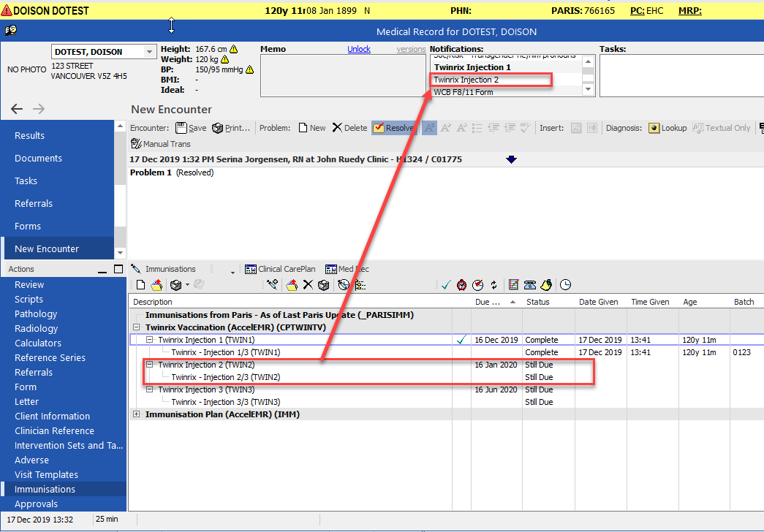This screenshot has width=764, height=532.
Task: Click the telephone icon in immunisation toolbar
Action: coord(529,285)
